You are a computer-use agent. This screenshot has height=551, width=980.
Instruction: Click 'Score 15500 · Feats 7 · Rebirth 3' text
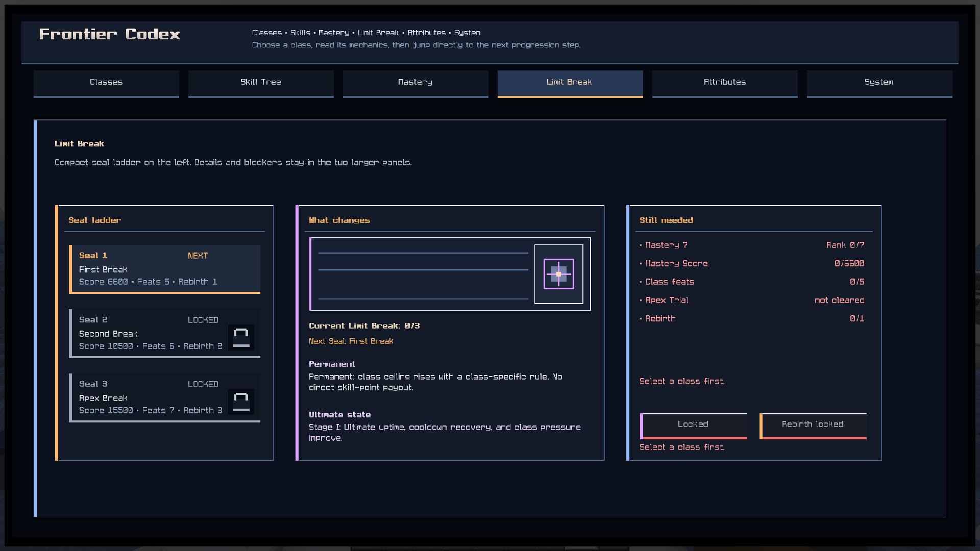point(151,411)
